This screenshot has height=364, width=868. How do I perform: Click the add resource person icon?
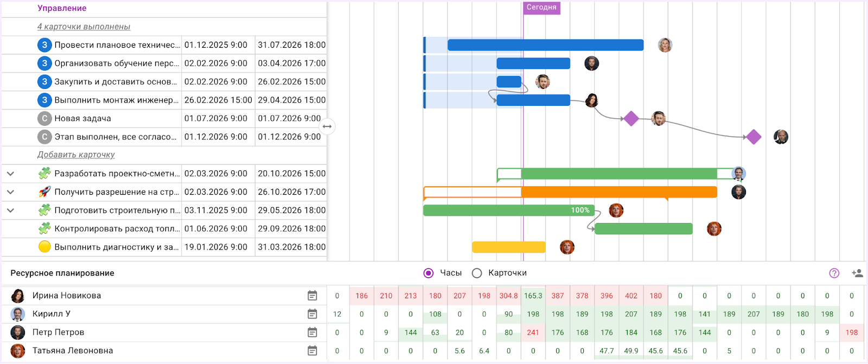point(857,273)
